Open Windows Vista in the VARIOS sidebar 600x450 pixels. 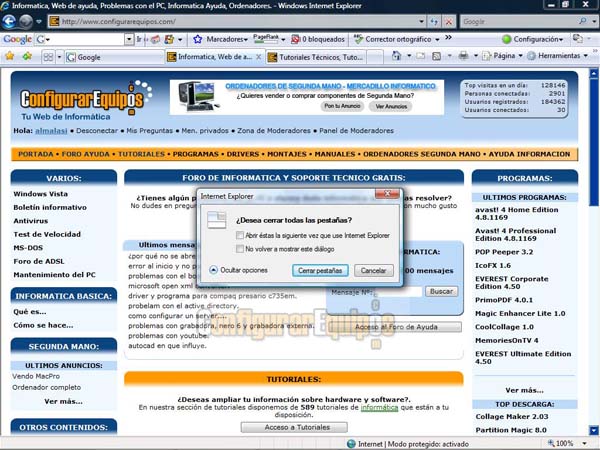tap(41, 194)
